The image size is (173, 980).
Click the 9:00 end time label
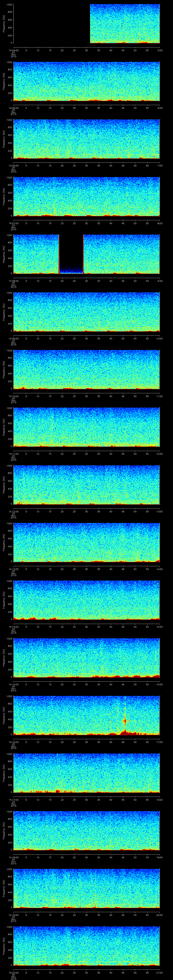coord(160,281)
